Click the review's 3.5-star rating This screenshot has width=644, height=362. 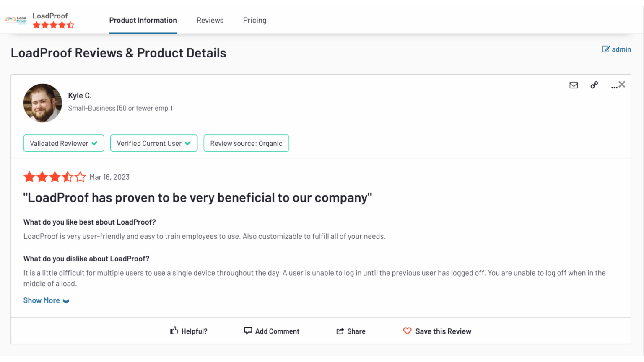coord(55,177)
